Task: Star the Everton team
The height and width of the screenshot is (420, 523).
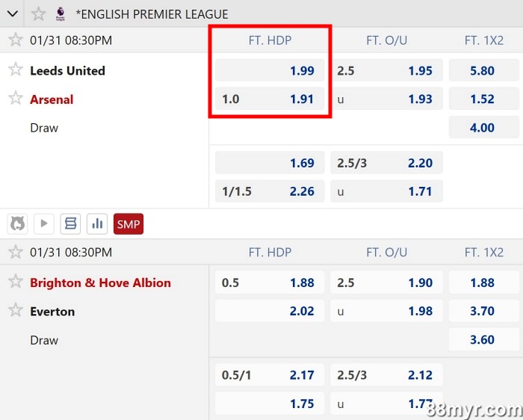Action: [x=16, y=311]
